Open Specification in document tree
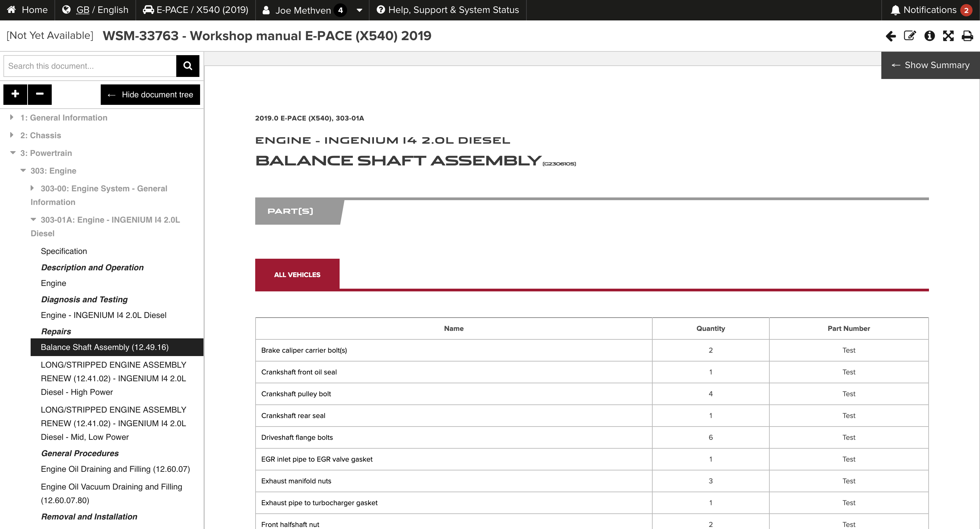The width and height of the screenshot is (980, 529). pyautogui.click(x=64, y=251)
